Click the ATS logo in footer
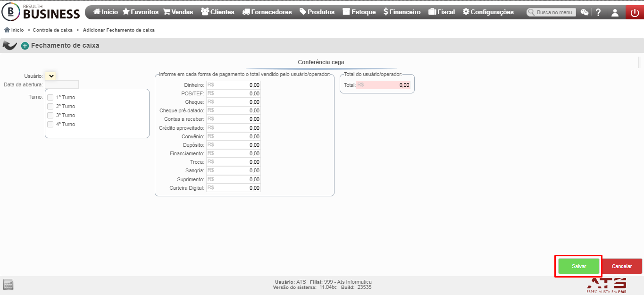644x295 pixels. [606, 286]
